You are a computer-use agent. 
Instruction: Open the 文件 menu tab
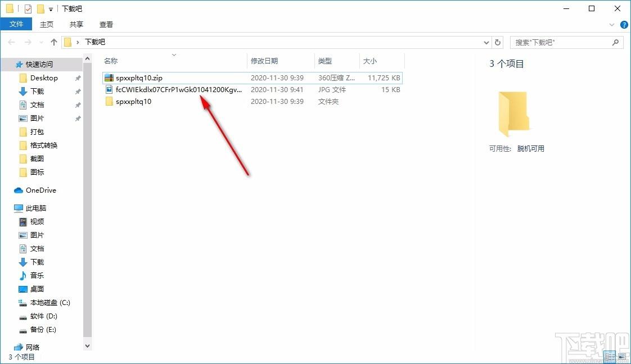click(16, 24)
